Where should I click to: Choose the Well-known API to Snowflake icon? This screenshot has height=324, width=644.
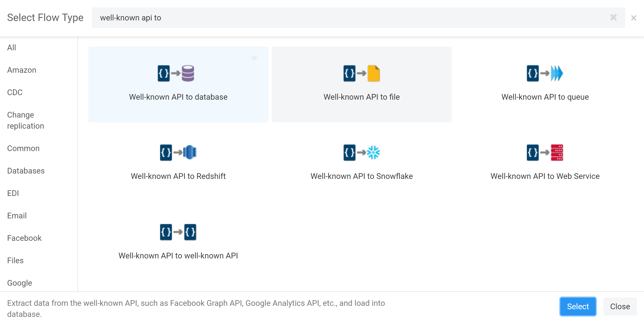(x=361, y=152)
